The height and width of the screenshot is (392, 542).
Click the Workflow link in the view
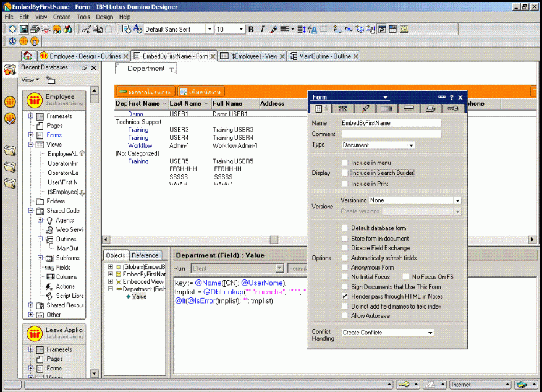(x=140, y=145)
